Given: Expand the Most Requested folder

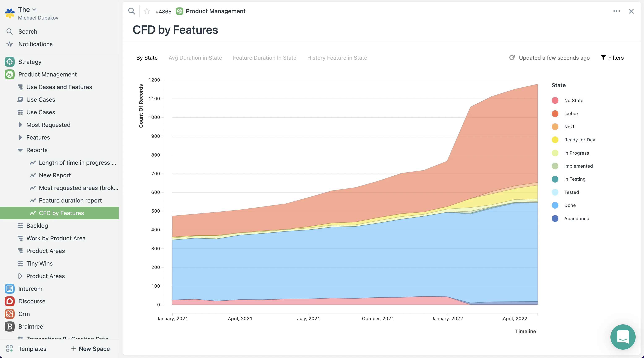Looking at the screenshot, I should click(x=20, y=125).
